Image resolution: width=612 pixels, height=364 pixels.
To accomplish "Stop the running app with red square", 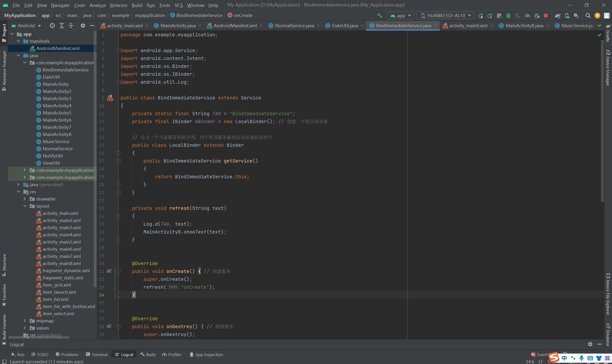I will (546, 16).
